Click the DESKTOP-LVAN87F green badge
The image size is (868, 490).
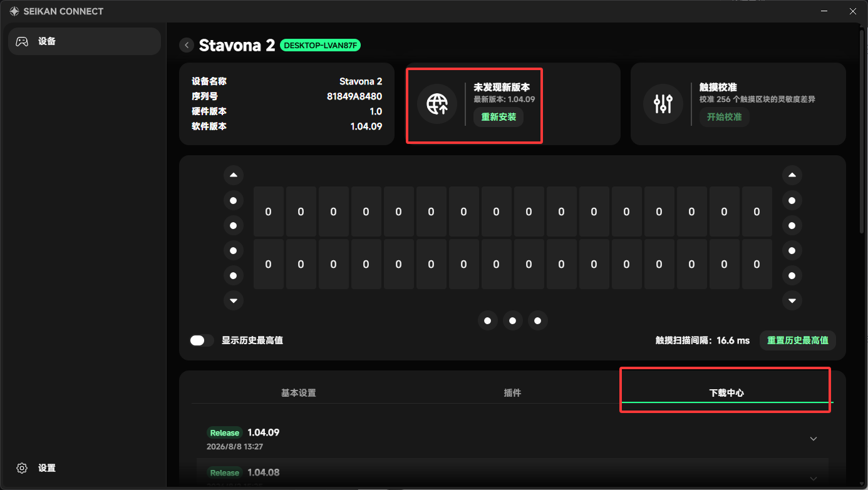click(321, 45)
